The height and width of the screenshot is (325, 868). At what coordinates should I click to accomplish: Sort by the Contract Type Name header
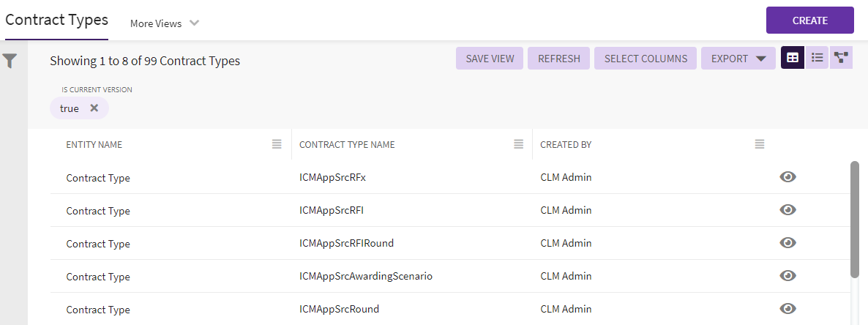(x=347, y=145)
